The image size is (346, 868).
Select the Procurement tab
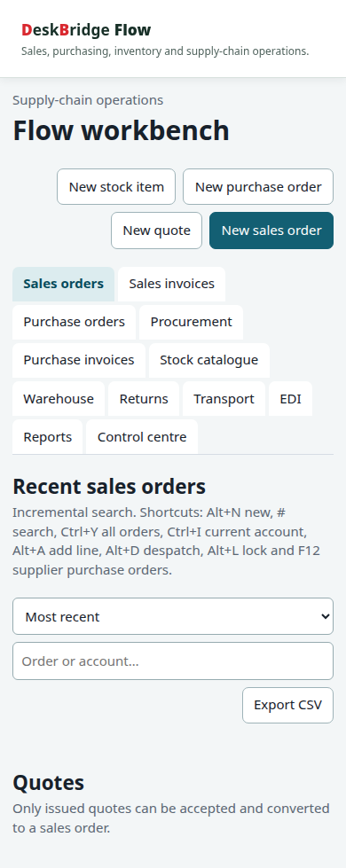[x=191, y=322]
